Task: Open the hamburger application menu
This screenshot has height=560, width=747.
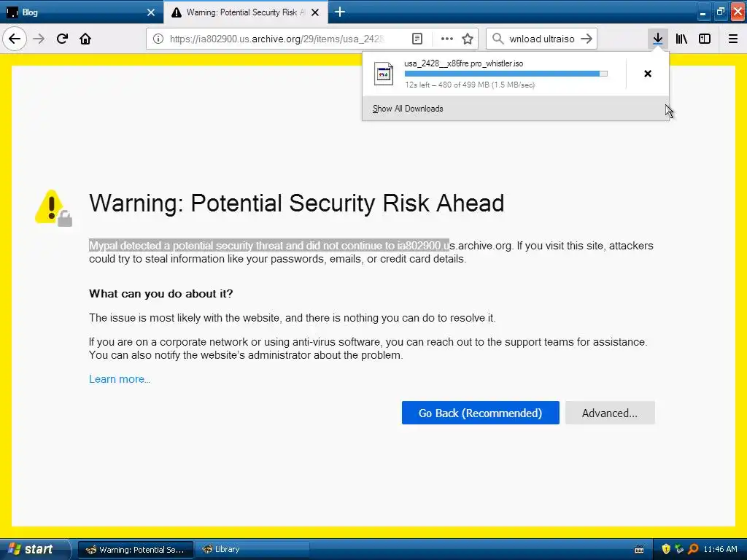Action: [733, 39]
